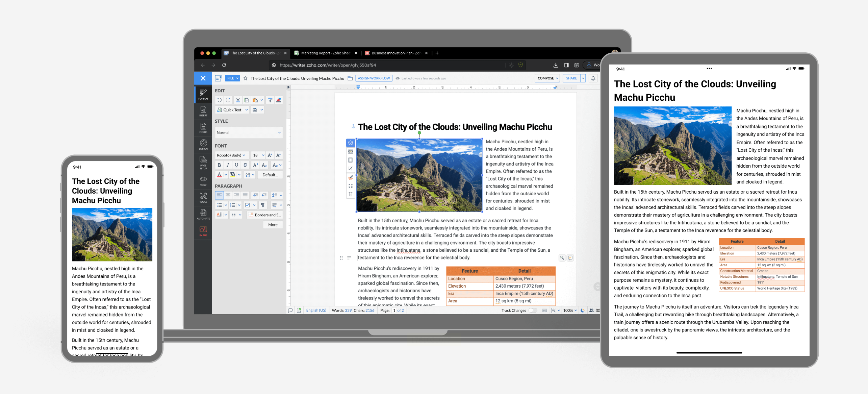Click the More button under Paragraph
868x394 pixels.
pyautogui.click(x=273, y=225)
